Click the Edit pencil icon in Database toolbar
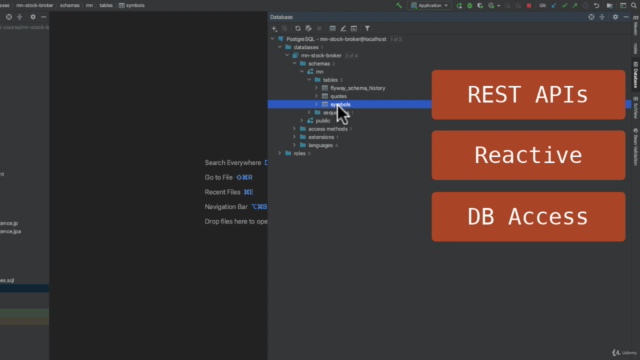This screenshot has height=360, width=640. [343, 29]
